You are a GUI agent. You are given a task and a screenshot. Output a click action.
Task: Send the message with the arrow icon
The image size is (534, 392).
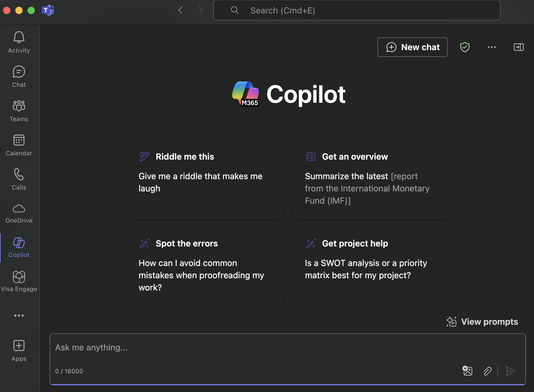point(510,371)
